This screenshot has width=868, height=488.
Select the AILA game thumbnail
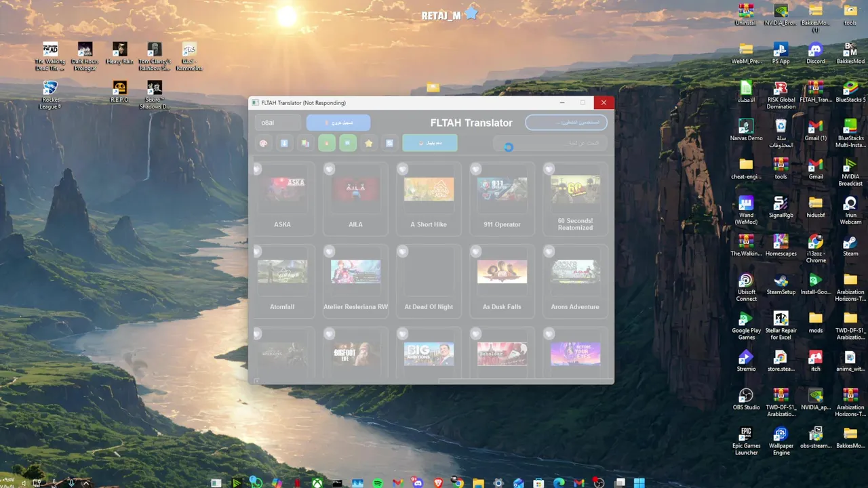coord(355,189)
